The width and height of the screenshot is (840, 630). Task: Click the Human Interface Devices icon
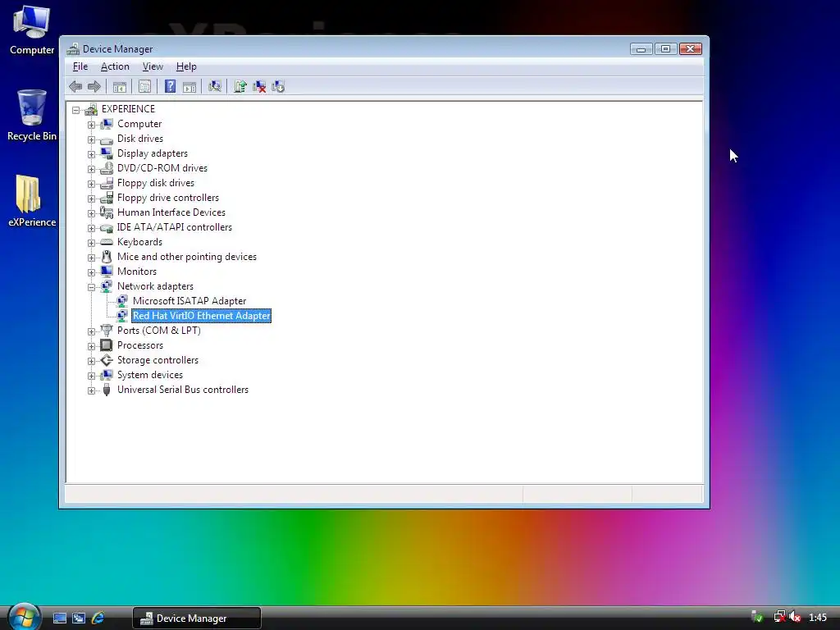(107, 212)
